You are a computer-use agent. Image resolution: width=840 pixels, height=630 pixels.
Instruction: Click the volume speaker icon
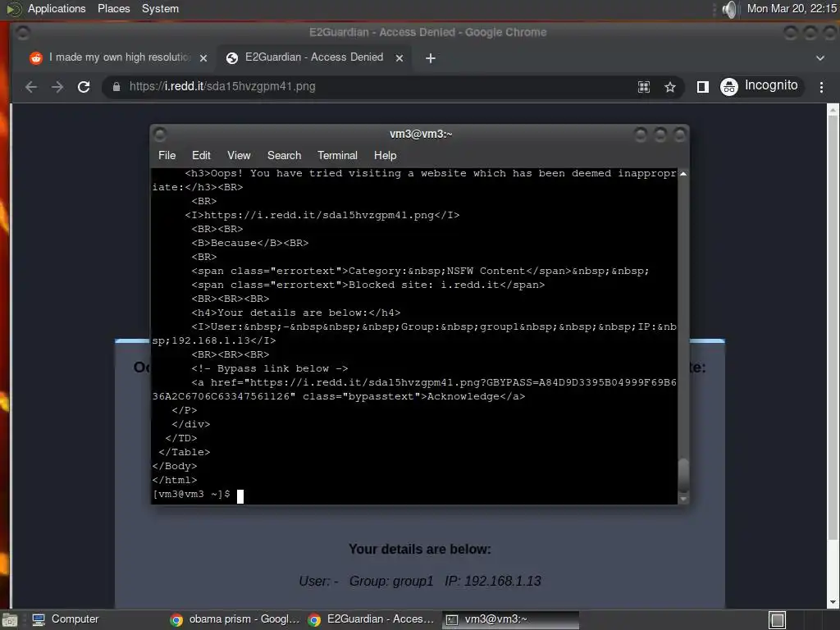point(729,9)
